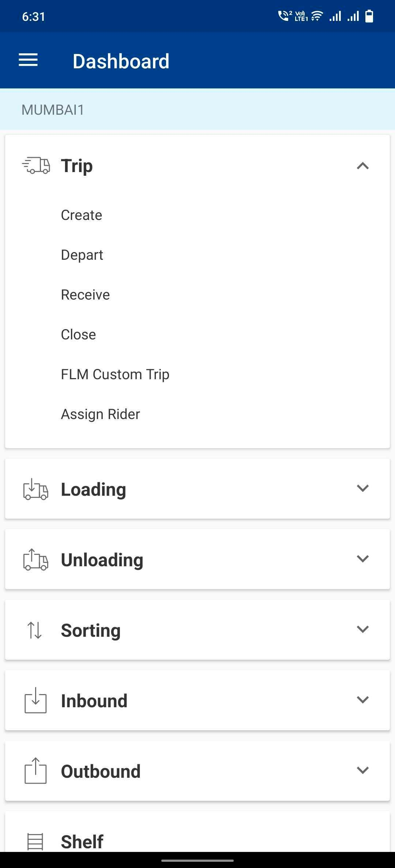Tap the Inbound tray icon

(x=35, y=700)
